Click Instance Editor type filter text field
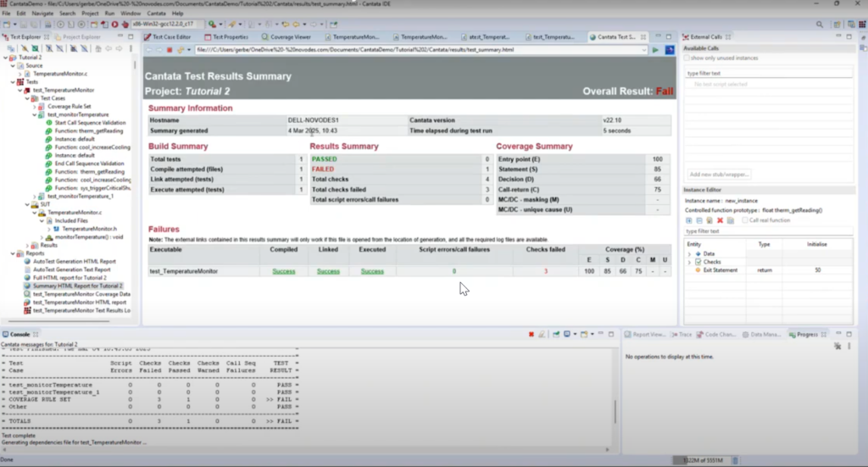Image resolution: width=868 pixels, height=467 pixels. point(768,231)
